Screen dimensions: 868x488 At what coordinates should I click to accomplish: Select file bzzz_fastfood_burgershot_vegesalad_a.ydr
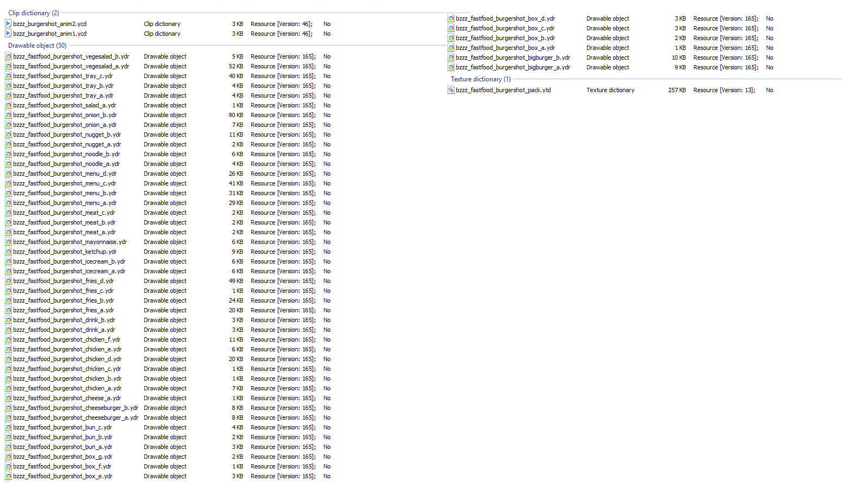pyautogui.click(x=71, y=66)
